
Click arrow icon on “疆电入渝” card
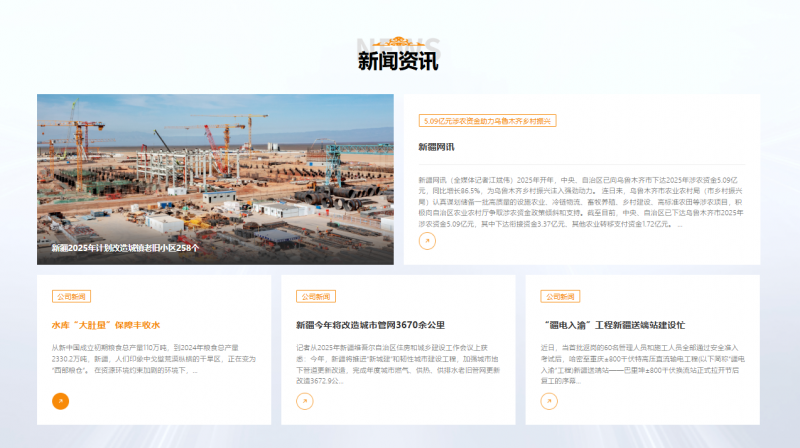(548, 401)
